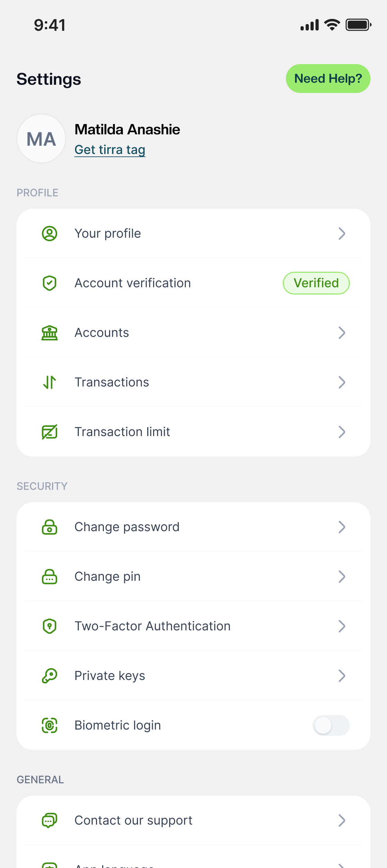Image resolution: width=387 pixels, height=868 pixels.
Task: Open Your profile using its chevron arrow
Action: [342, 234]
